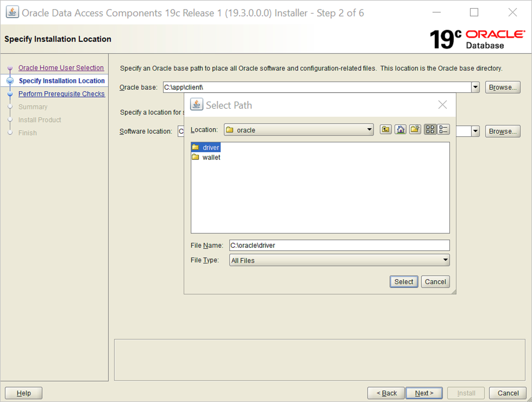This screenshot has width=532, height=402.
Task: Click the Finish step label
Action: point(27,133)
